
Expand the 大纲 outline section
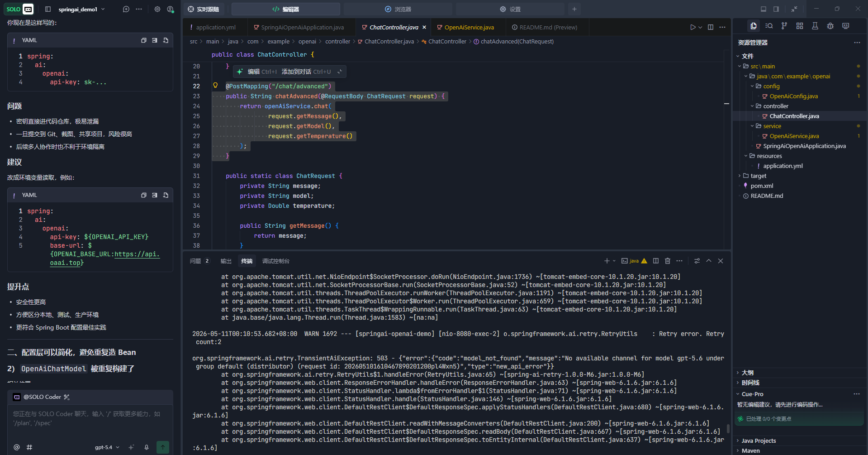(x=748, y=373)
